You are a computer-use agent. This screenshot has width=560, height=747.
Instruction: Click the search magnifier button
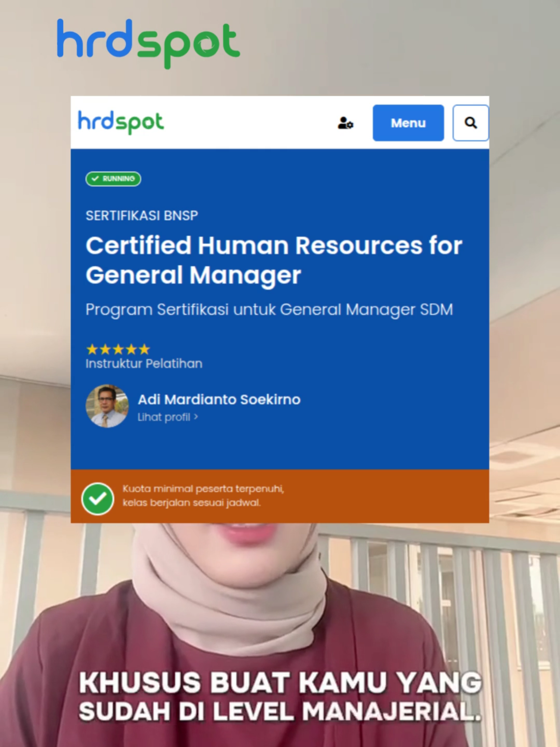click(x=470, y=123)
